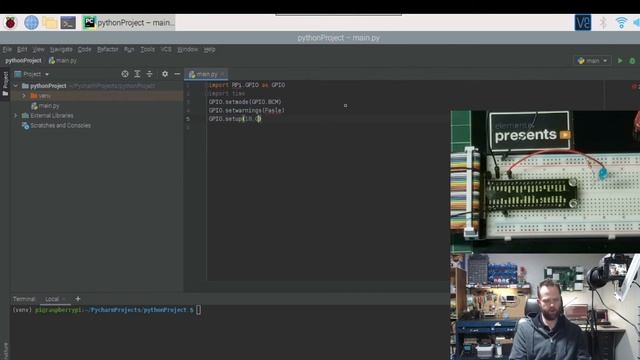640x360 pixels.
Task: Launch the terminal from the taskbar
Action: click(68, 23)
